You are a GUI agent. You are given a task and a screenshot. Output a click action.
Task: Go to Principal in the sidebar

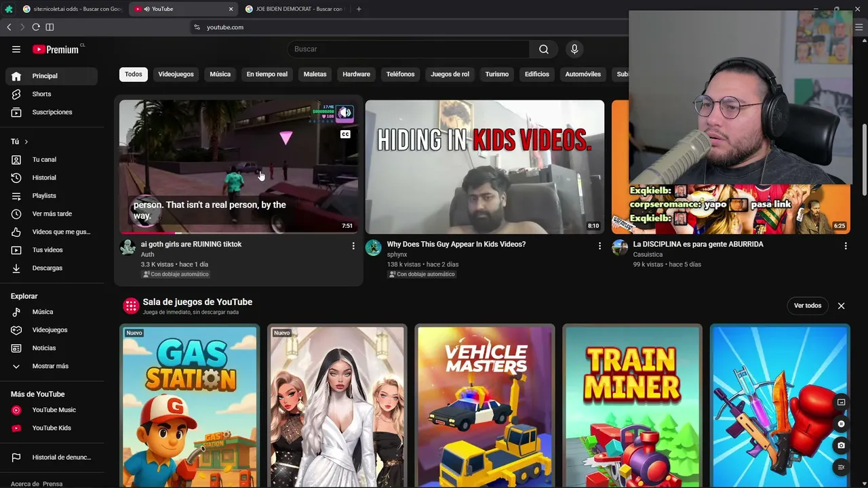tap(52, 76)
